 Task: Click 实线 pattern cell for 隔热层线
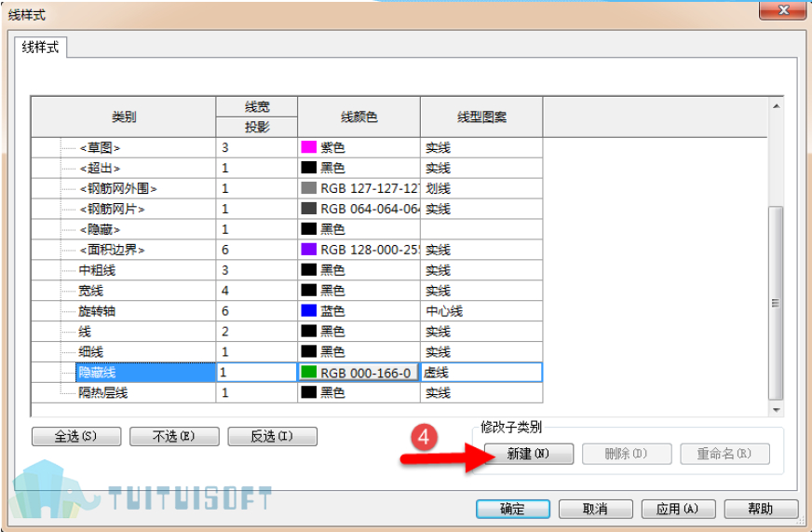coord(481,392)
